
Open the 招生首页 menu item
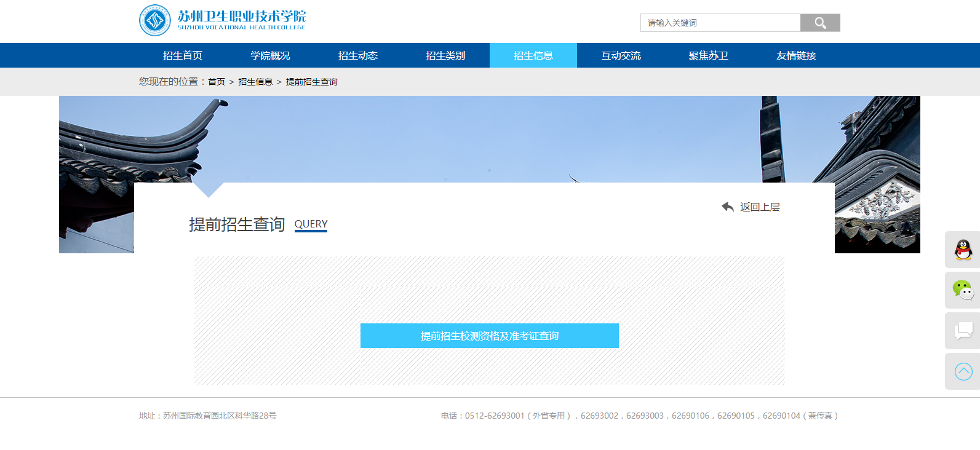point(183,55)
